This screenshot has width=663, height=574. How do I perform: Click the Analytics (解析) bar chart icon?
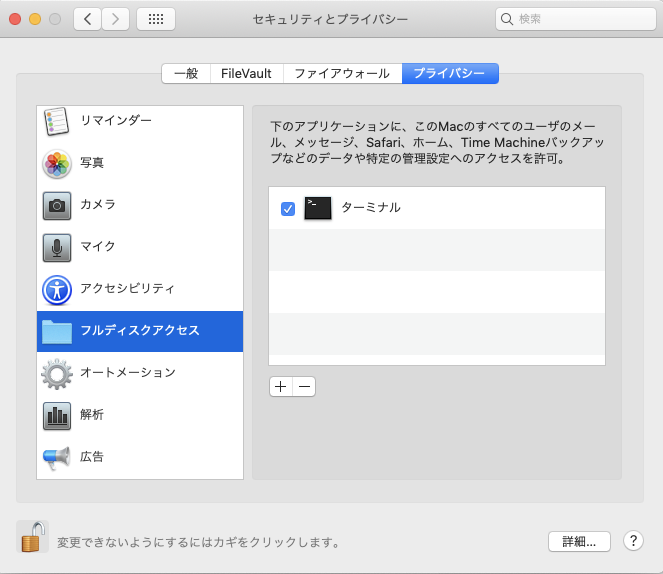(57, 415)
